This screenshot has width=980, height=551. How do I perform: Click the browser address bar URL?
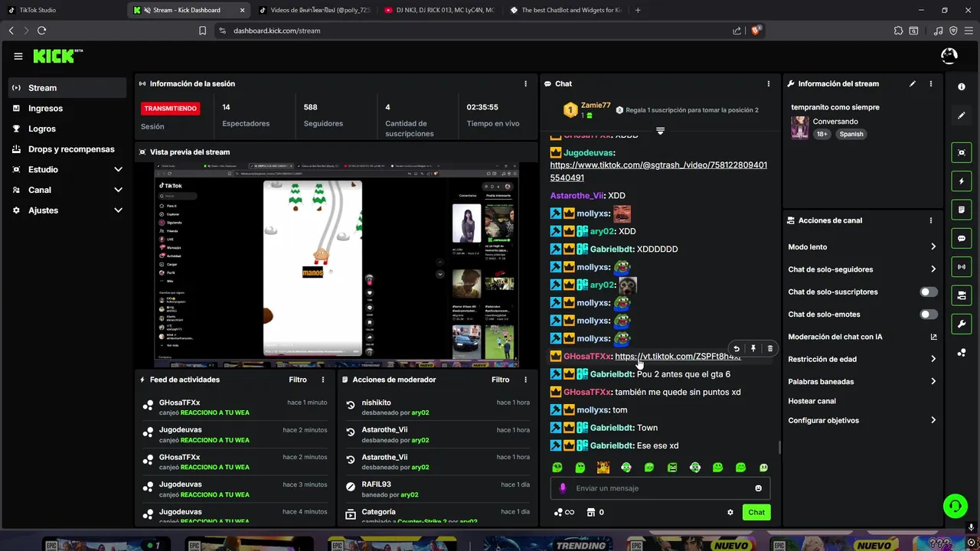click(276, 31)
